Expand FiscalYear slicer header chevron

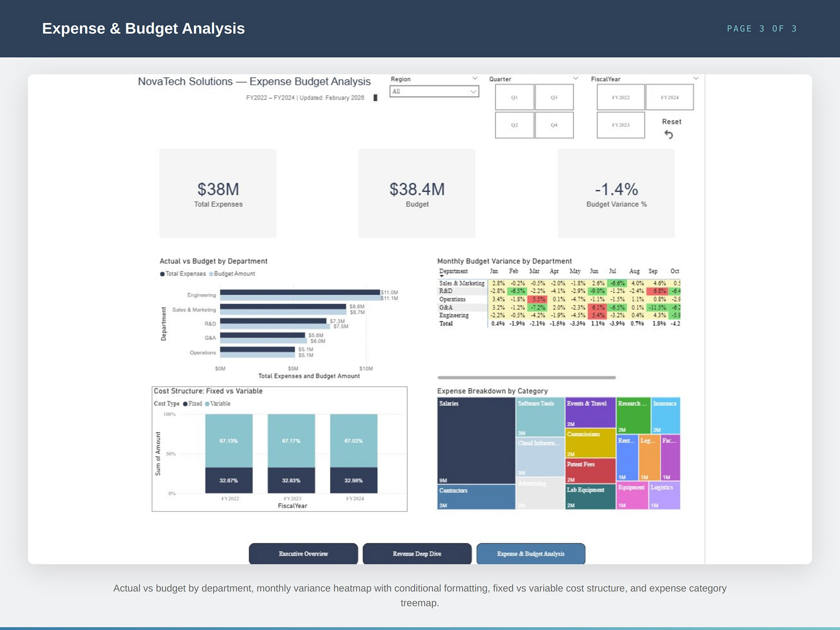tap(696, 78)
